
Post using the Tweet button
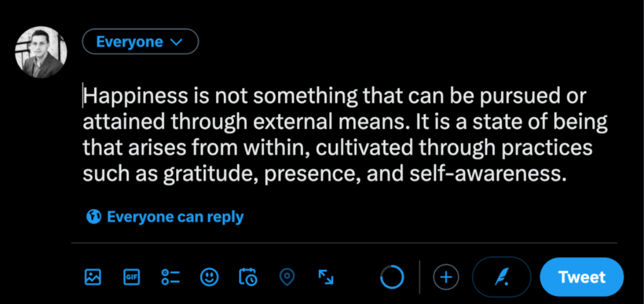tap(582, 277)
